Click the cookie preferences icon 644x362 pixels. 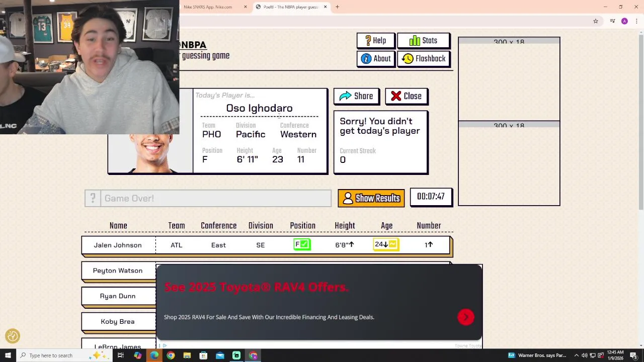pyautogui.click(x=13, y=336)
